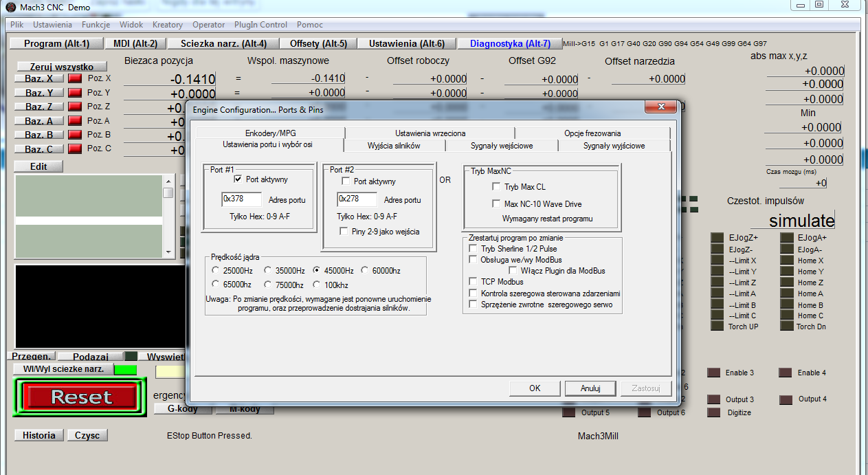
Task: Click the --Limit C indicator LED
Action: point(717,316)
